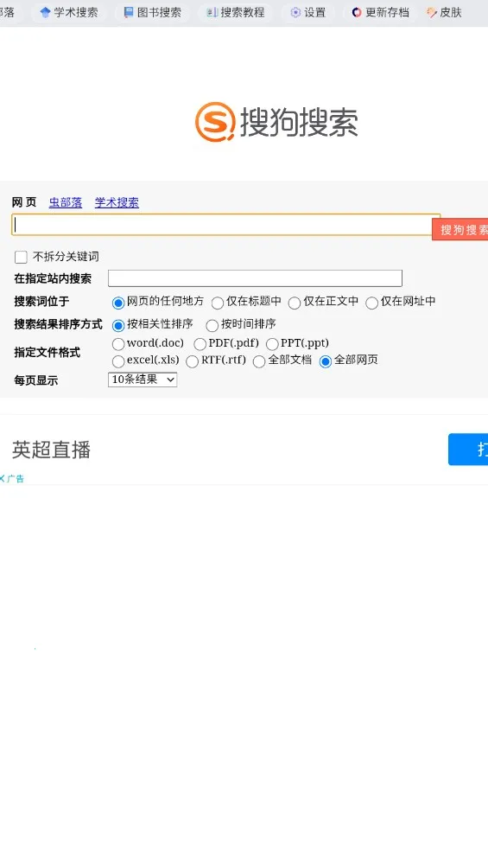Select PPT(.ppt) file format
The image size is (488, 868).
pyautogui.click(x=272, y=344)
